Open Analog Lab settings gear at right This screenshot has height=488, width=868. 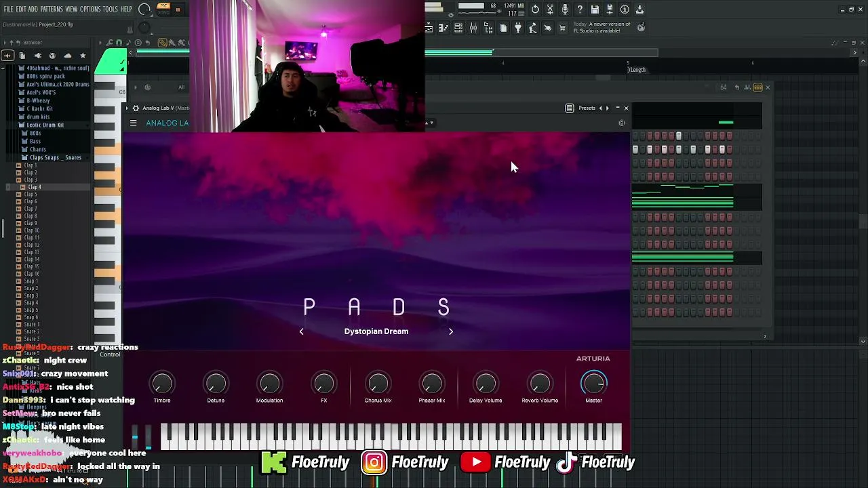click(622, 123)
